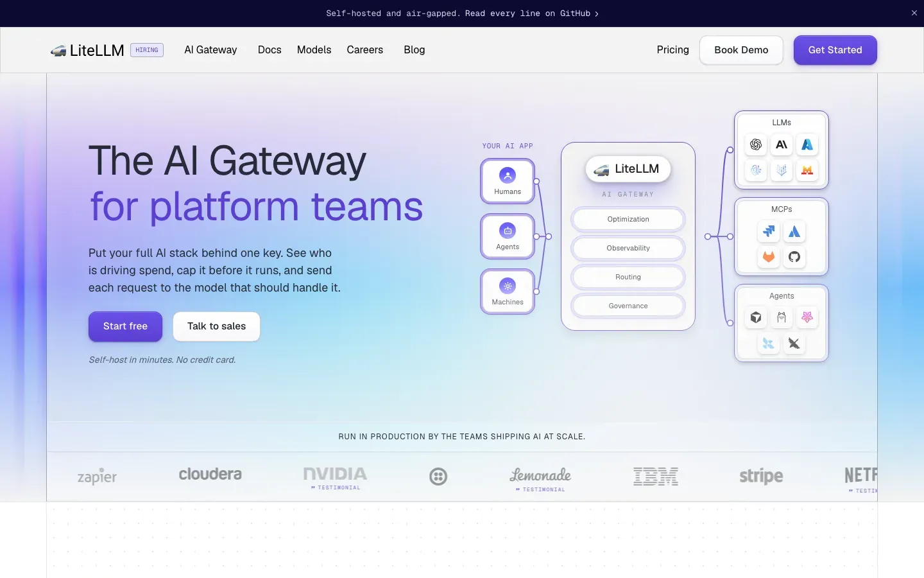Click the dark cube icon in Agents card

[756, 317]
